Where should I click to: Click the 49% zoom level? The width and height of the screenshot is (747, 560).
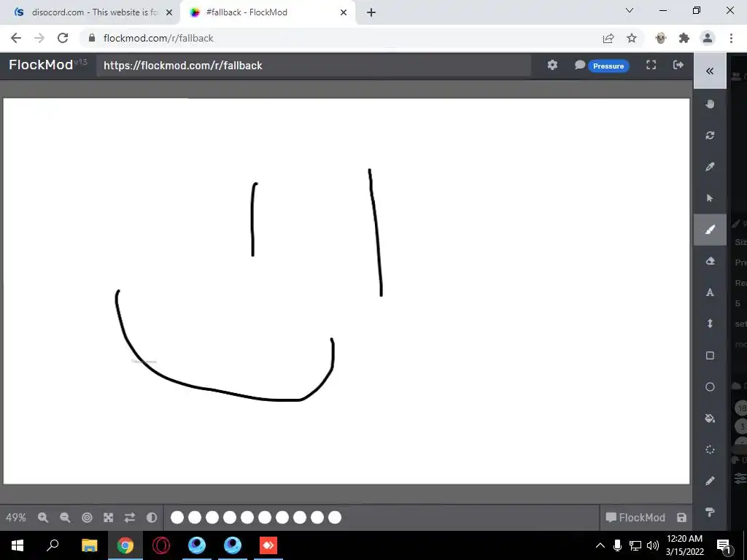16,518
